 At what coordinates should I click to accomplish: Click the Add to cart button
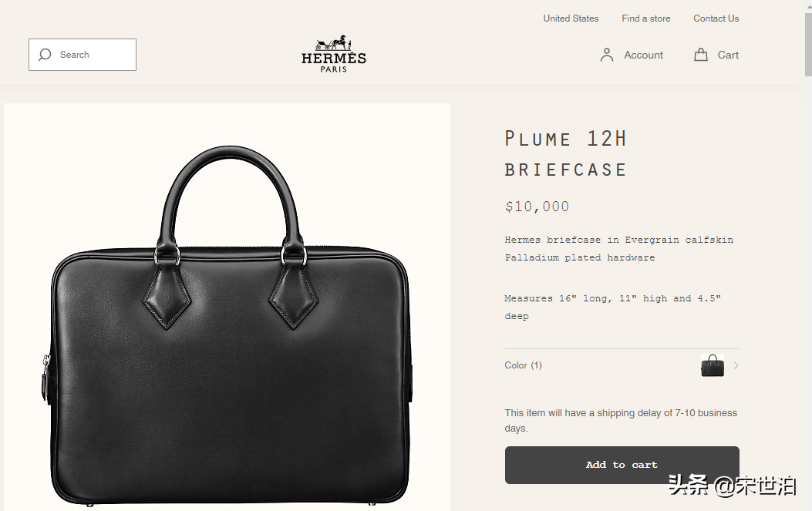622,465
